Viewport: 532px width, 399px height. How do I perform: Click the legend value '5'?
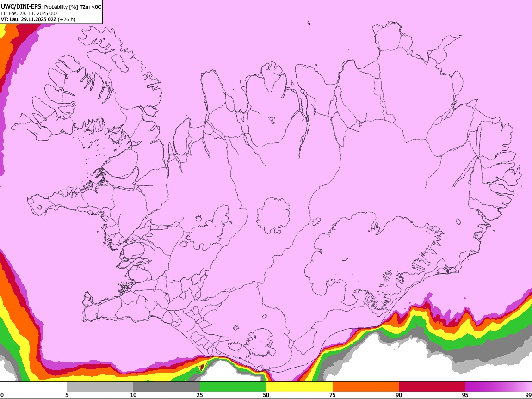pyautogui.click(x=67, y=395)
